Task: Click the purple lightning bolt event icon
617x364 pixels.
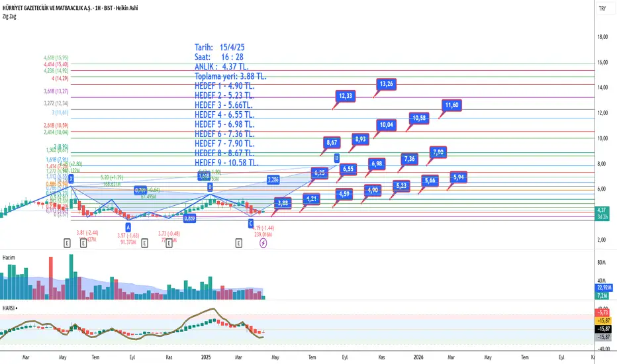Action: point(263,243)
